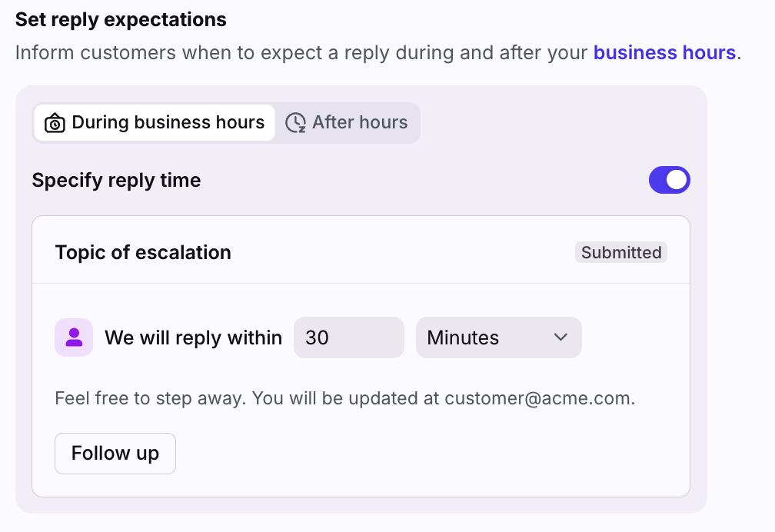Click the Set reply expectations title
Viewport: 775px width, 532px height.
tap(121, 20)
